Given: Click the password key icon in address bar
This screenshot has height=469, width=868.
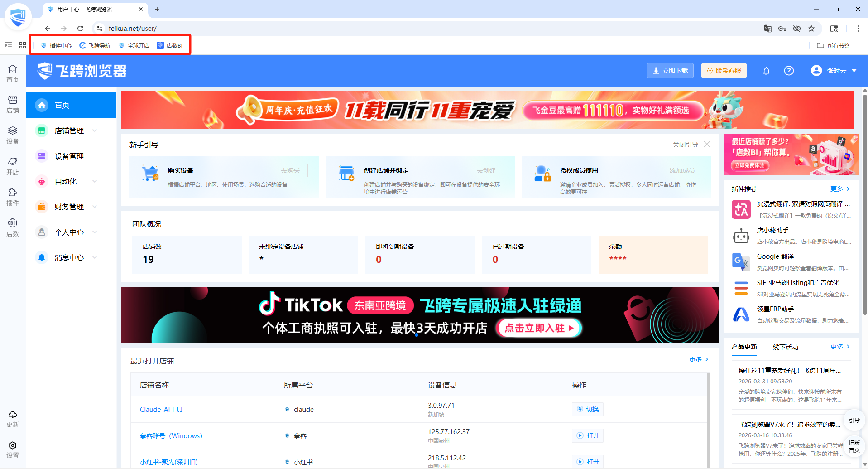Looking at the screenshot, I should [x=782, y=29].
